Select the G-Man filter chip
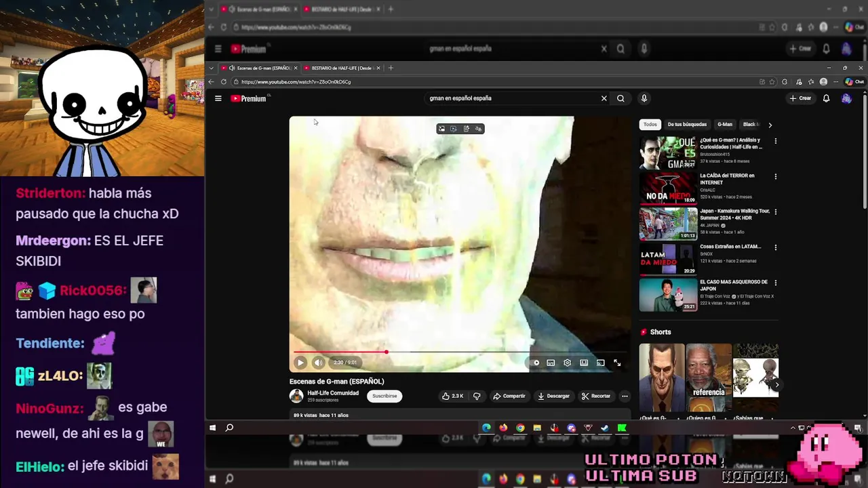The height and width of the screenshot is (488, 868). pos(725,124)
